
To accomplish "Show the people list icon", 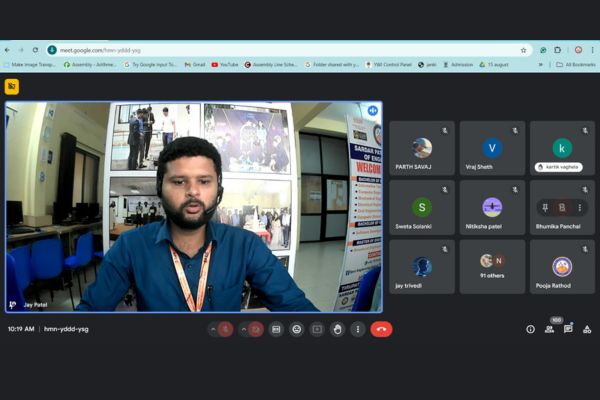I will 549,329.
